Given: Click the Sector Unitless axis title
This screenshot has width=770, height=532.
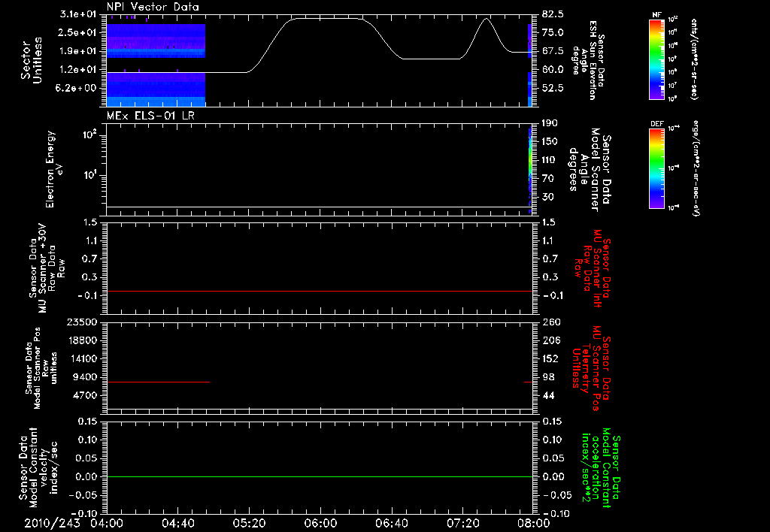Looking at the screenshot, I should click(x=32, y=60).
